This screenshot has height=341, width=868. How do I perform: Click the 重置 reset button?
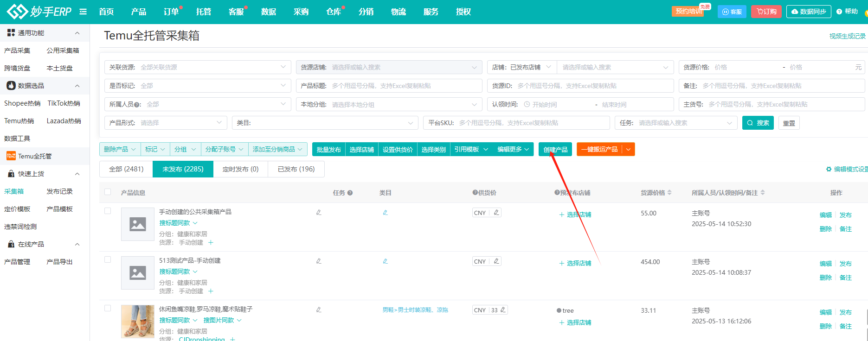click(789, 123)
